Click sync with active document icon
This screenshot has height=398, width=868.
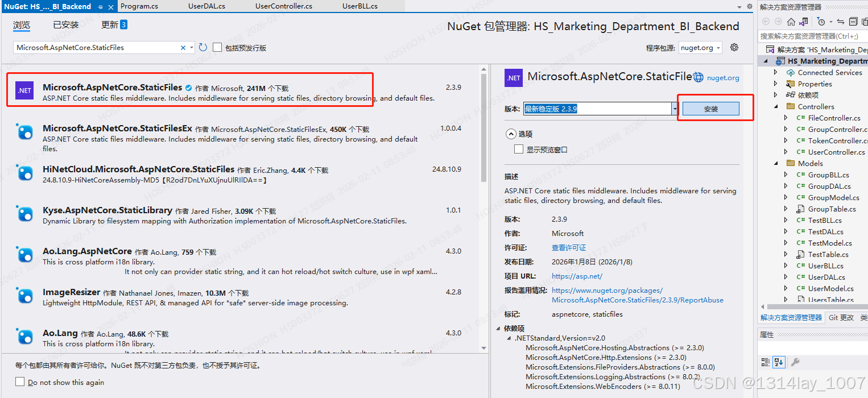click(x=841, y=22)
